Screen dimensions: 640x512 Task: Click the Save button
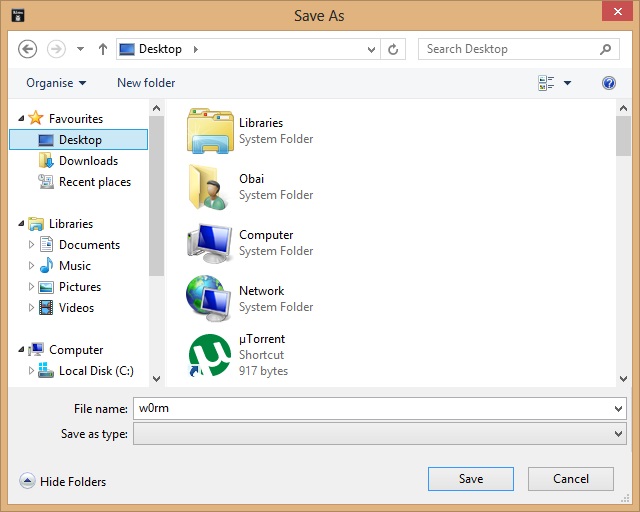pos(471,479)
